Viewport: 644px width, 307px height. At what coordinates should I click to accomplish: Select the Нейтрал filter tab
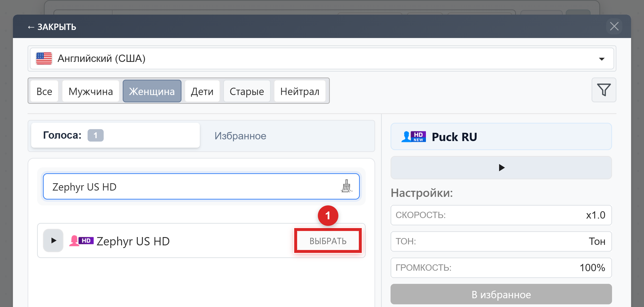coord(300,91)
